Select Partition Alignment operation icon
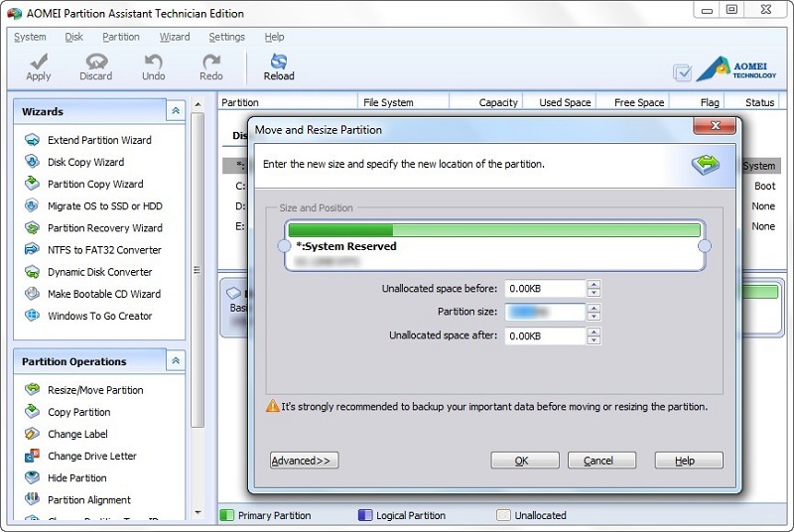This screenshot has height=532, width=794. pyautogui.click(x=32, y=499)
